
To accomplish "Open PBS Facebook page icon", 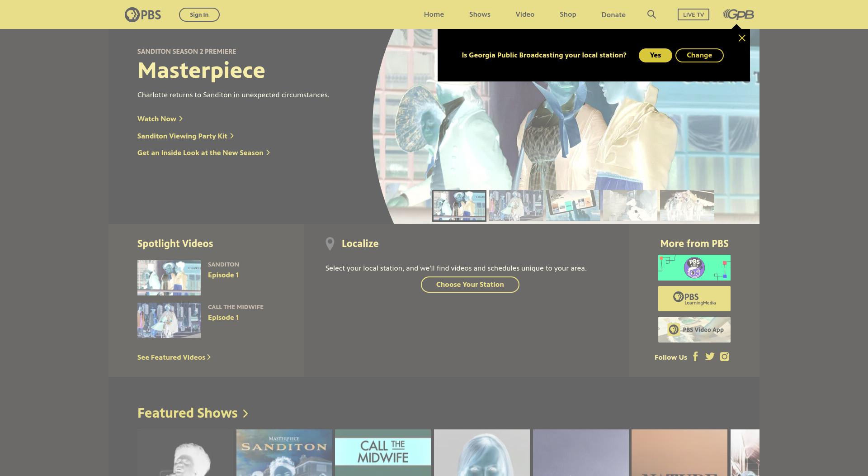I will tap(695, 357).
